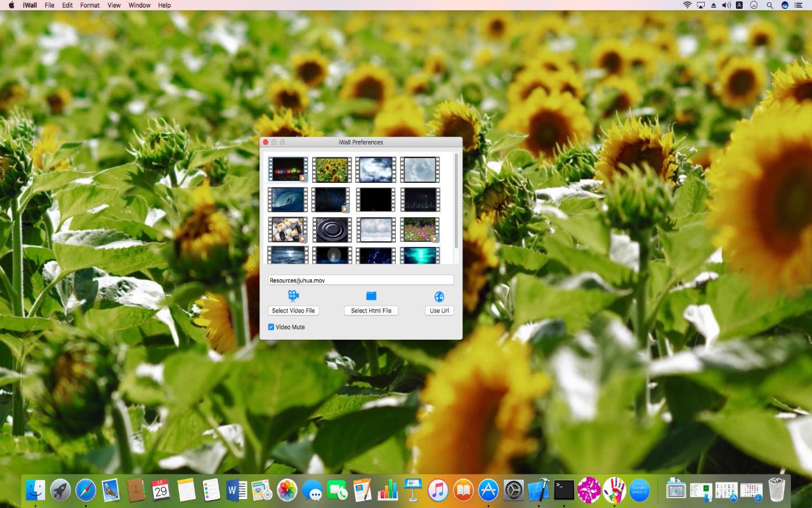Click the blue folder icon above Select Html File
This screenshot has width=812, height=508.
point(371,295)
